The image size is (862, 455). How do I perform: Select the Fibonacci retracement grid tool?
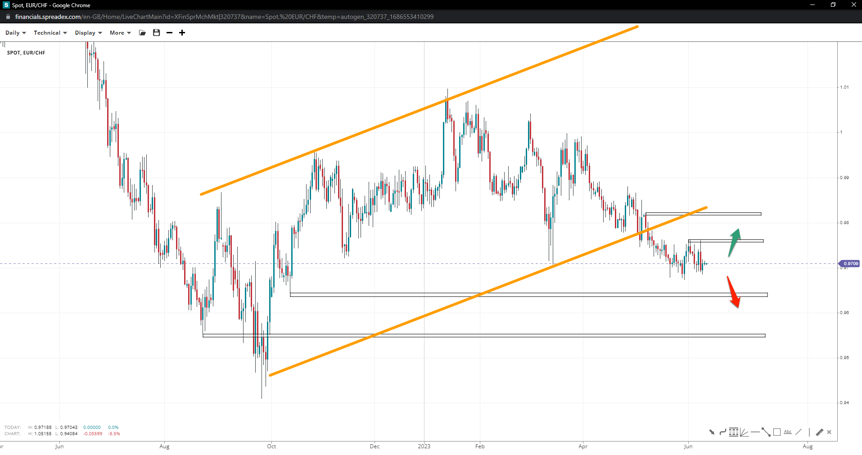733,432
